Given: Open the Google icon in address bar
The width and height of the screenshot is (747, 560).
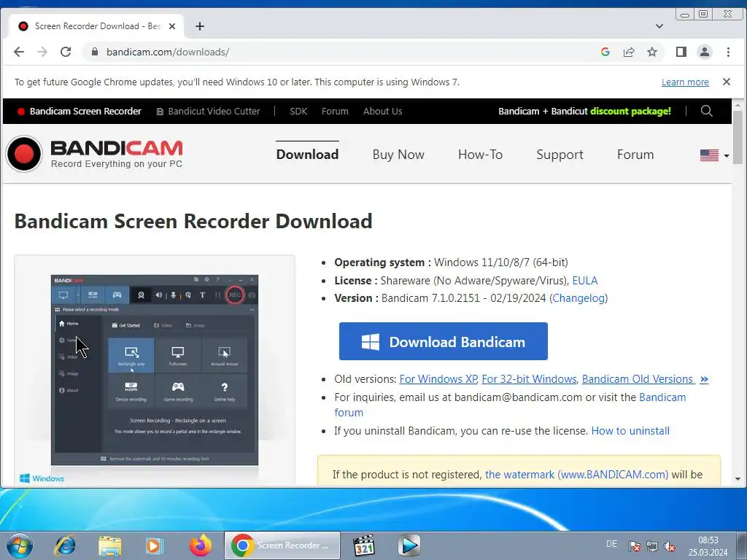Looking at the screenshot, I should coord(605,52).
